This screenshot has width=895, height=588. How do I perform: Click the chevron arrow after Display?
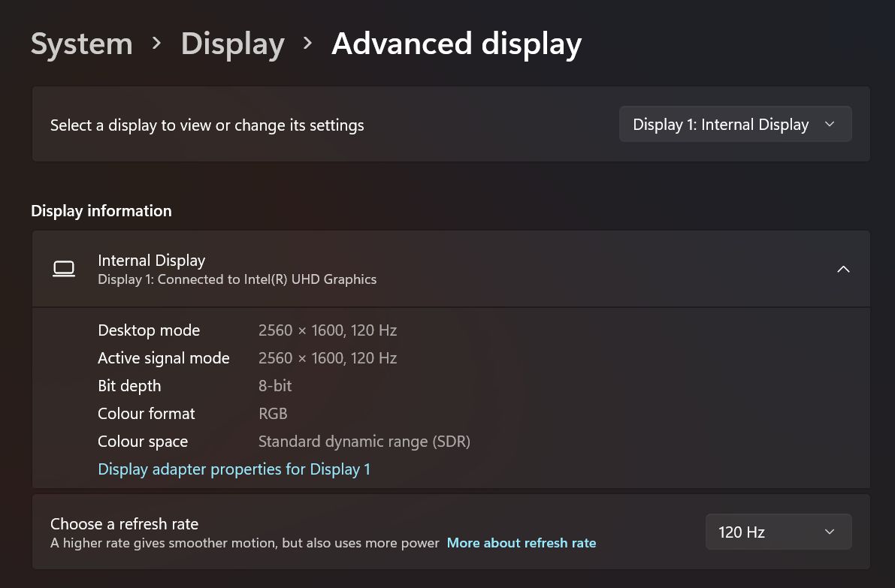tap(307, 44)
